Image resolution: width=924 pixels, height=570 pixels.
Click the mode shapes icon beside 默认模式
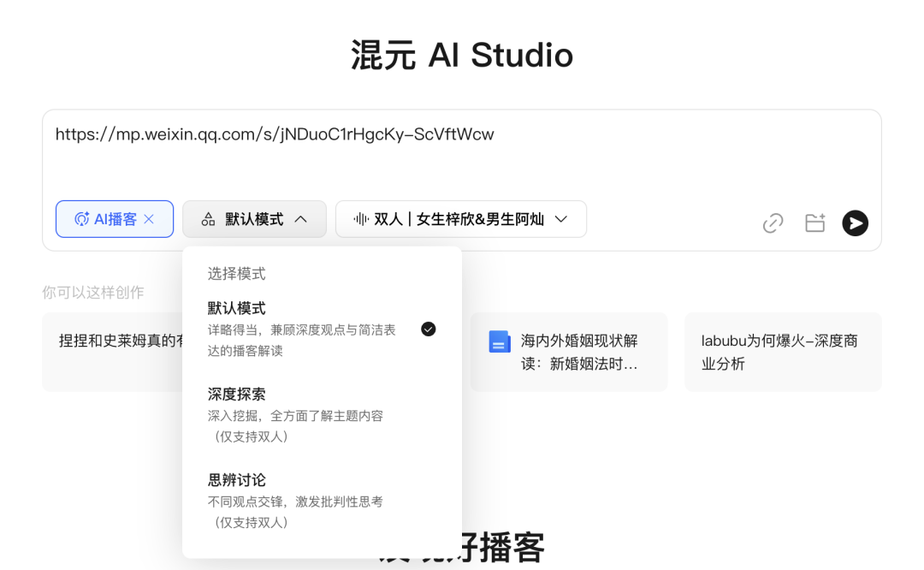[x=208, y=219]
